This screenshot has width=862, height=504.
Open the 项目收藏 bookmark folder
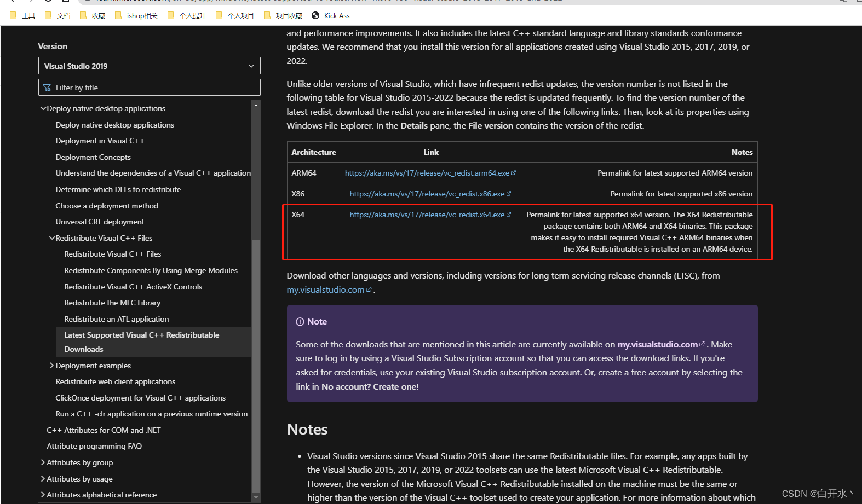(x=283, y=15)
